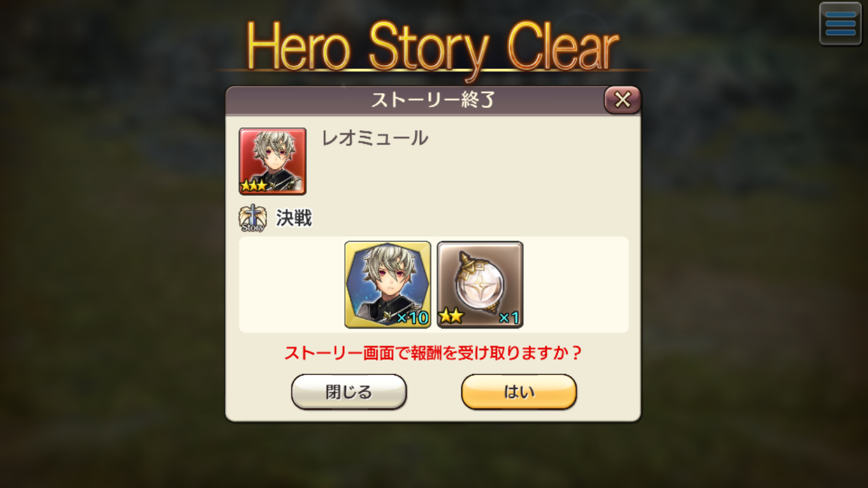Tap the Story sword icon beside 決戦
Viewport: 868px width, 488px height.
(252, 219)
